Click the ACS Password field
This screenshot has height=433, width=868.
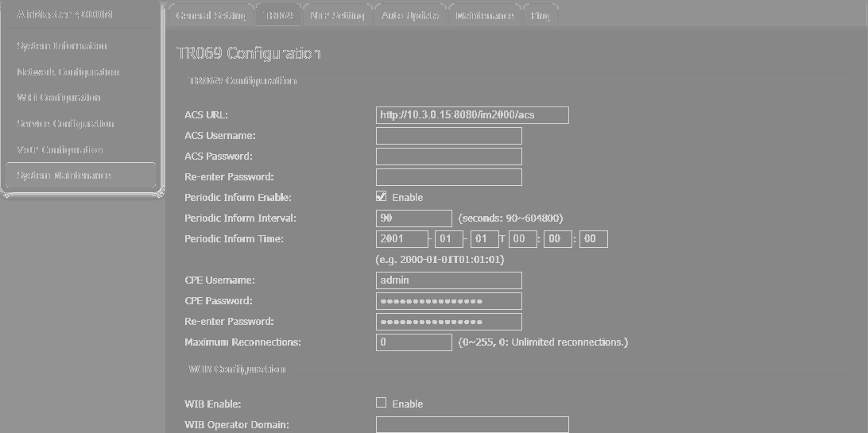coord(449,157)
